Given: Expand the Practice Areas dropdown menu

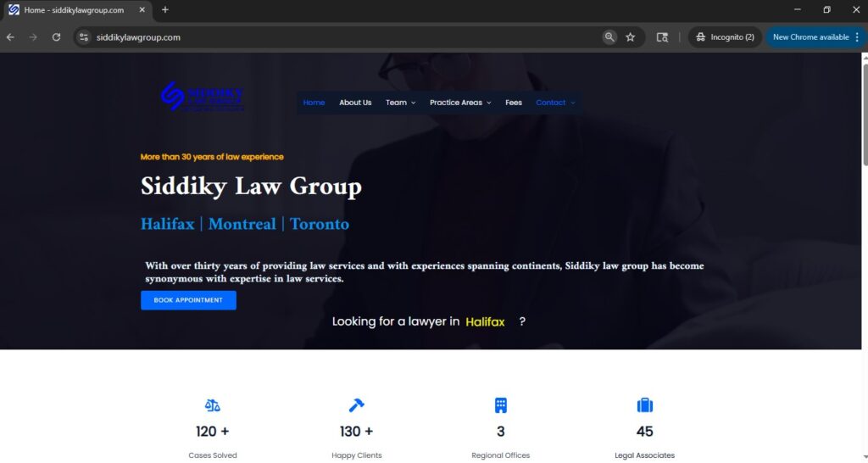Looking at the screenshot, I should click(x=460, y=103).
